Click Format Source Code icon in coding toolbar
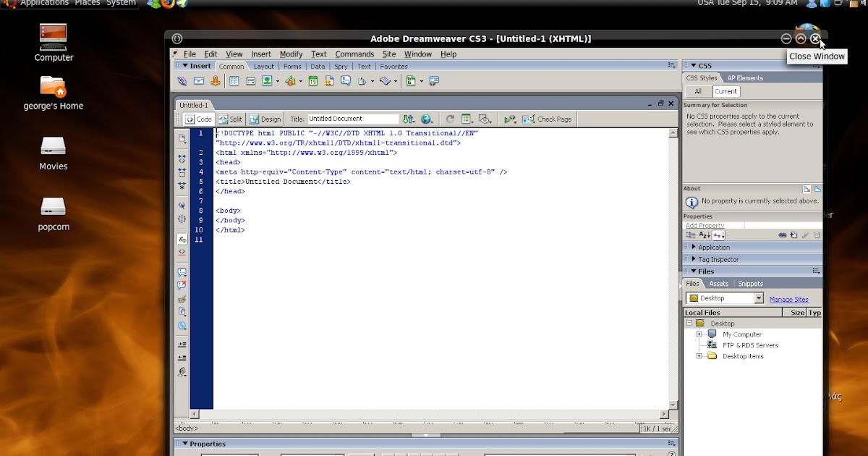The width and height of the screenshot is (868, 456). click(182, 372)
